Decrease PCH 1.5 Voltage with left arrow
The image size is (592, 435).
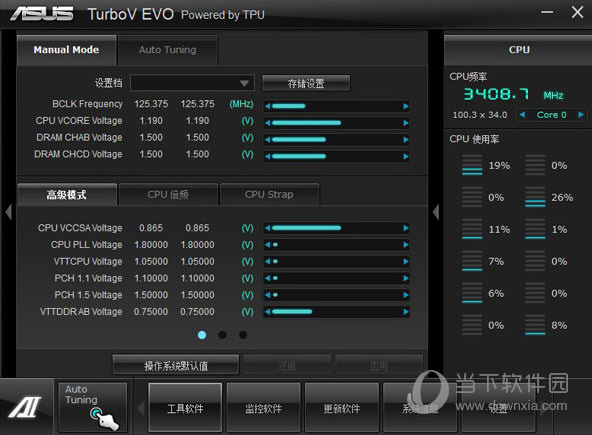(x=267, y=295)
